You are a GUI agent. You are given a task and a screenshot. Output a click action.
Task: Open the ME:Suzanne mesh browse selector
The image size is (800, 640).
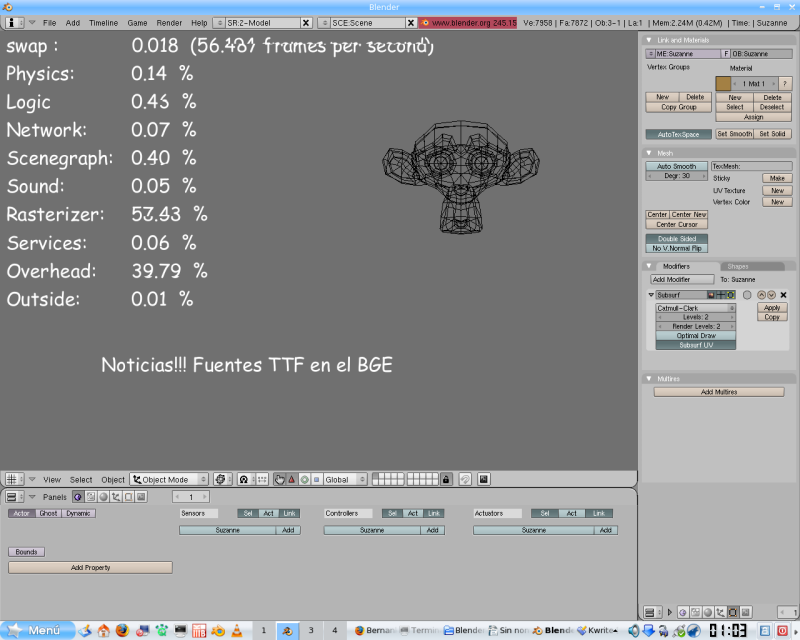point(651,54)
